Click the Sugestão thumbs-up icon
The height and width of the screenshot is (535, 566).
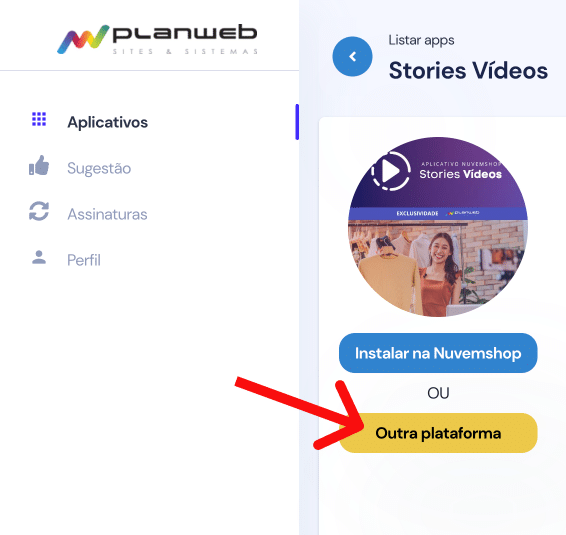pyautogui.click(x=39, y=165)
